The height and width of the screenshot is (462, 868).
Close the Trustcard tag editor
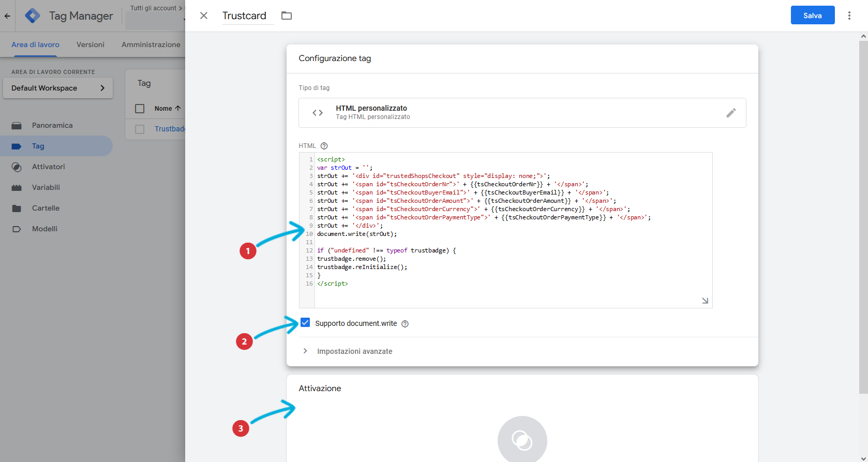click(x=204, y=16)
